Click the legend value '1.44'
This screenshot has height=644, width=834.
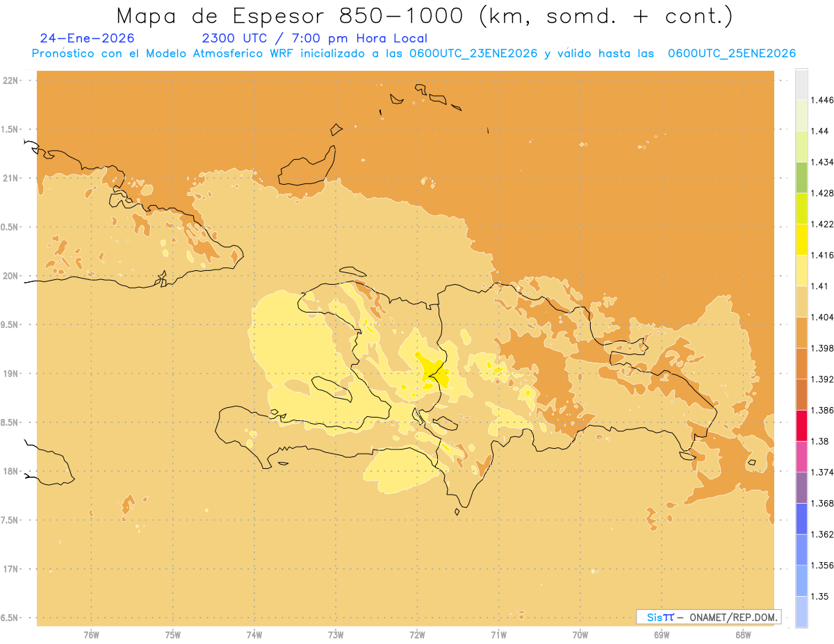(x=819, y=131)
